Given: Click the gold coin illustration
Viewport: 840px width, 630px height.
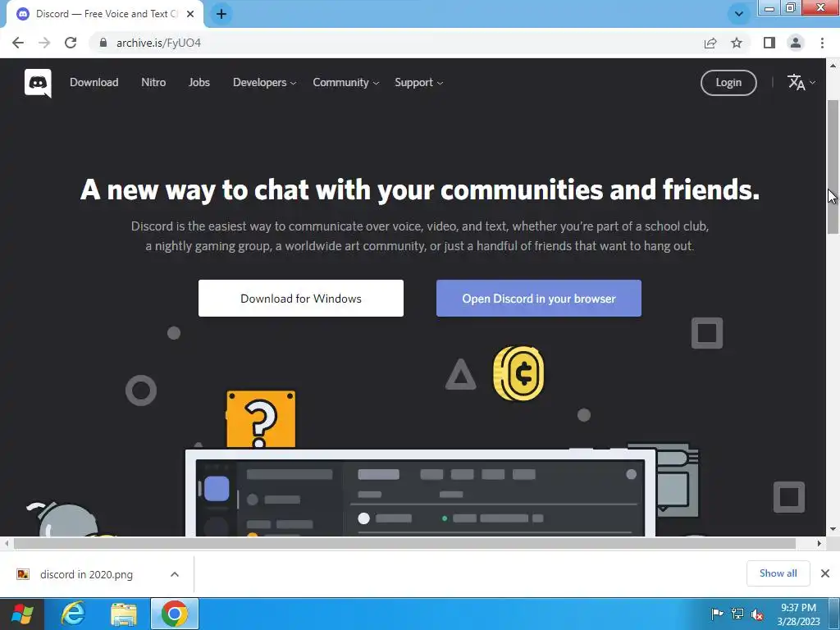Looking at the screenshot, I should click(518, 373).
